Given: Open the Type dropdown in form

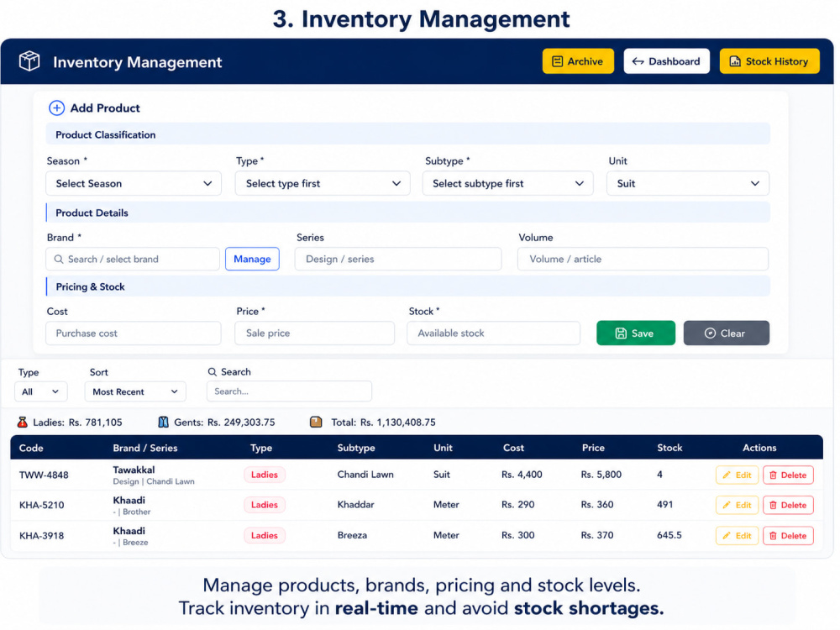Looking at the screenshot, I should [x=323, y=184].
